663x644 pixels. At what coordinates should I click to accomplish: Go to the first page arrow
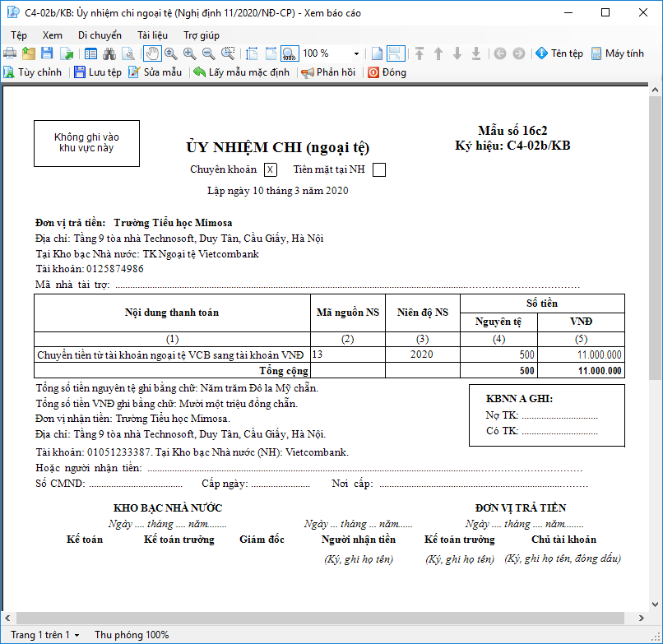point(420,53)
